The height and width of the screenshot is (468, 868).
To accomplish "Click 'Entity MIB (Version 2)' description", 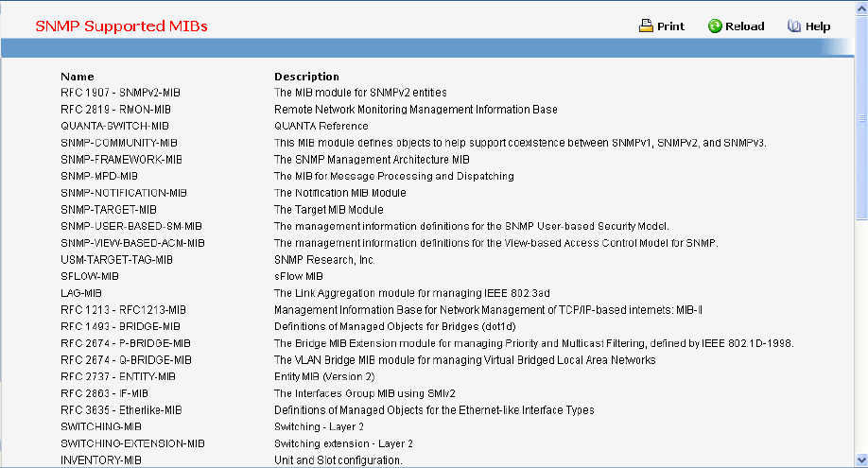I will point(324,376).
